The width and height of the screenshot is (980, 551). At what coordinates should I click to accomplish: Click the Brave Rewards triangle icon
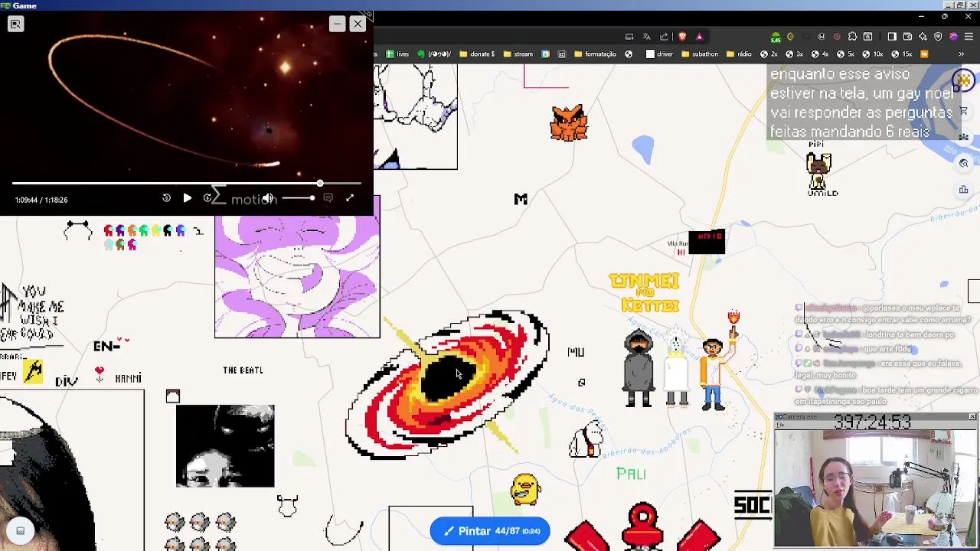(x=699, y=36)
